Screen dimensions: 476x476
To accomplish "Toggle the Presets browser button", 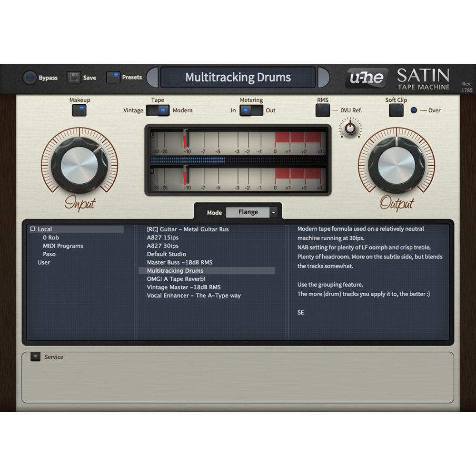I will 113,77.
